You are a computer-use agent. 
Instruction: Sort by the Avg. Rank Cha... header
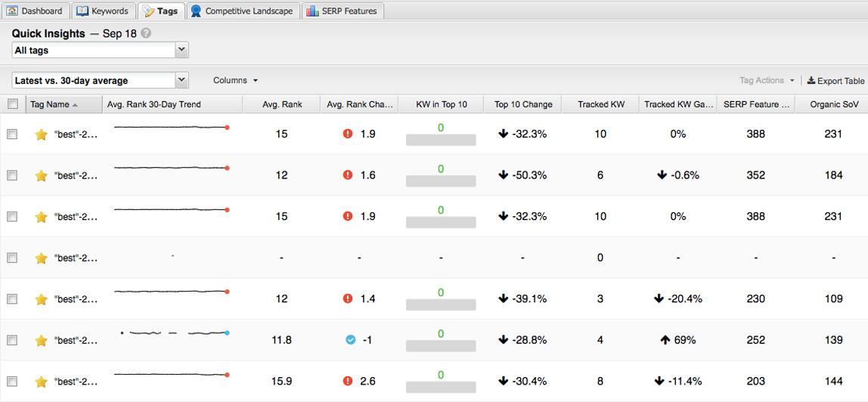358,104
